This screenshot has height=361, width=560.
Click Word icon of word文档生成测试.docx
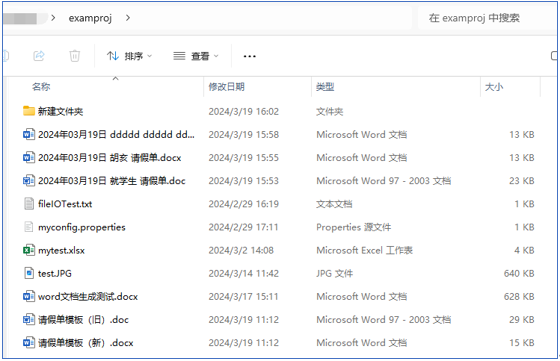point(29,296)
